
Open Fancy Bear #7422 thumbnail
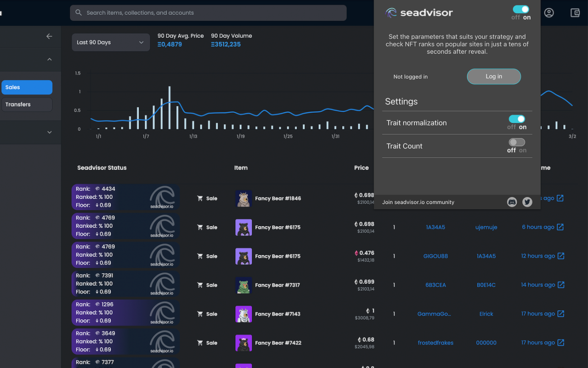point(243,343)
